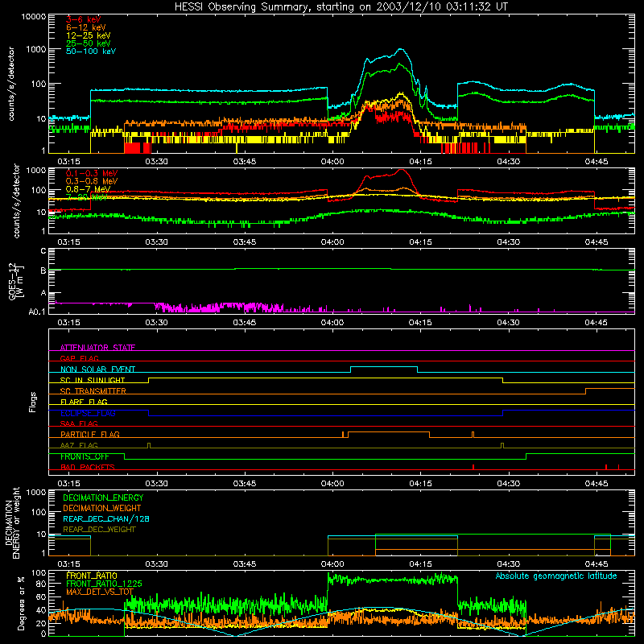
Task: Click the NON_SOLAR_EVENT flag label
Action: point(97,369)
